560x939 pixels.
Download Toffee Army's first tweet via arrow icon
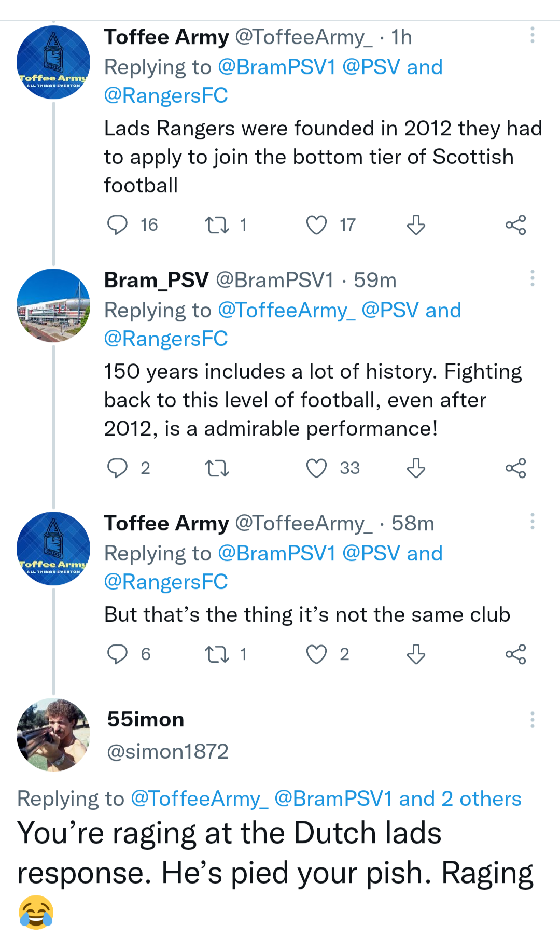416,225
